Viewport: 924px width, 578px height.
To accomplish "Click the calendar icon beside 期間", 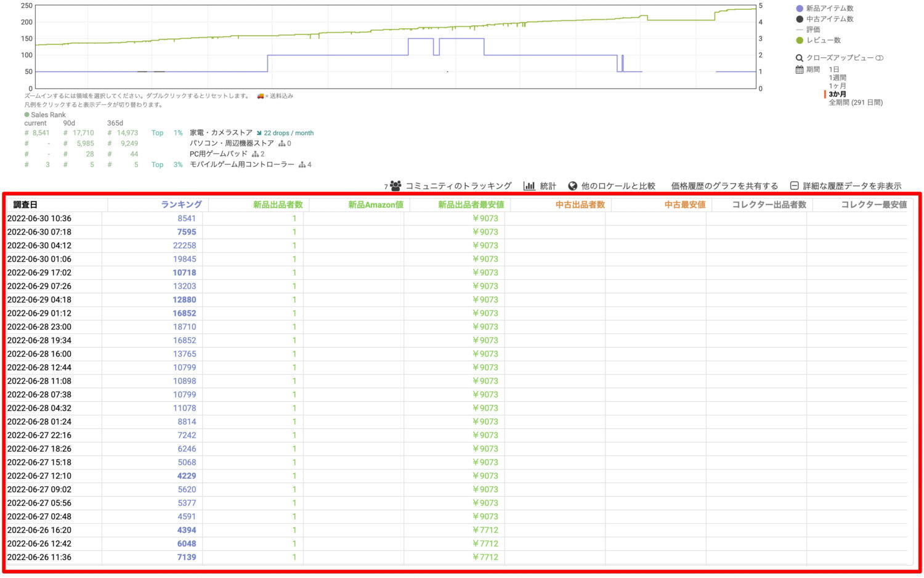I will coord(800,70).
